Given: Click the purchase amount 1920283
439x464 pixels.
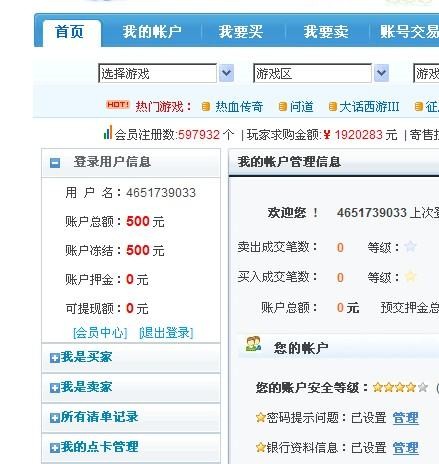Looking at the screenshot, I should pyautogui.click(x=359, y=135).
